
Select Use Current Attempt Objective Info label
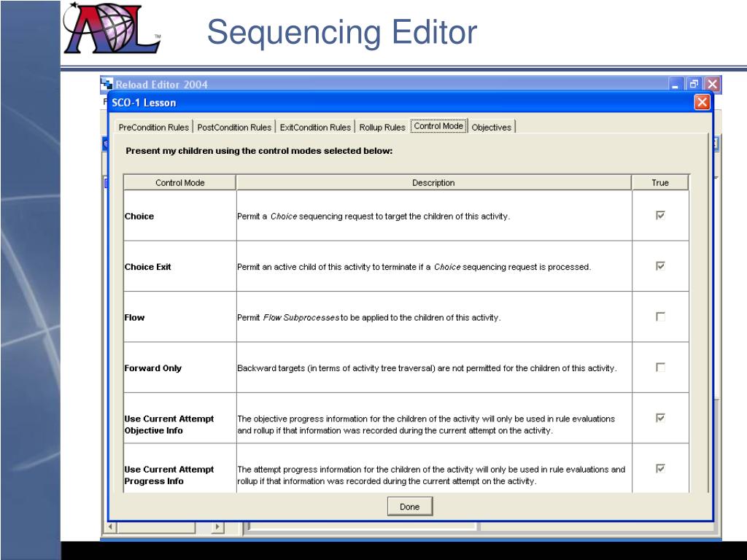[169, 424]
